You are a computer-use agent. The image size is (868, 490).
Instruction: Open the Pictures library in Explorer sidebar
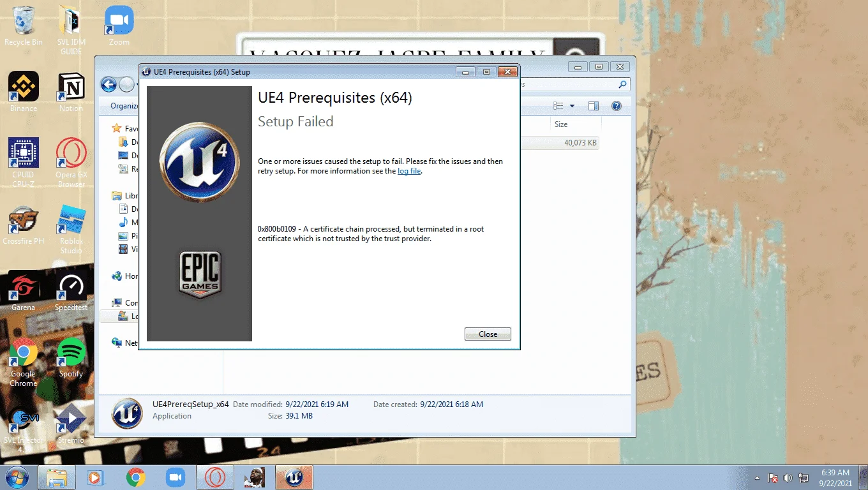128,236
